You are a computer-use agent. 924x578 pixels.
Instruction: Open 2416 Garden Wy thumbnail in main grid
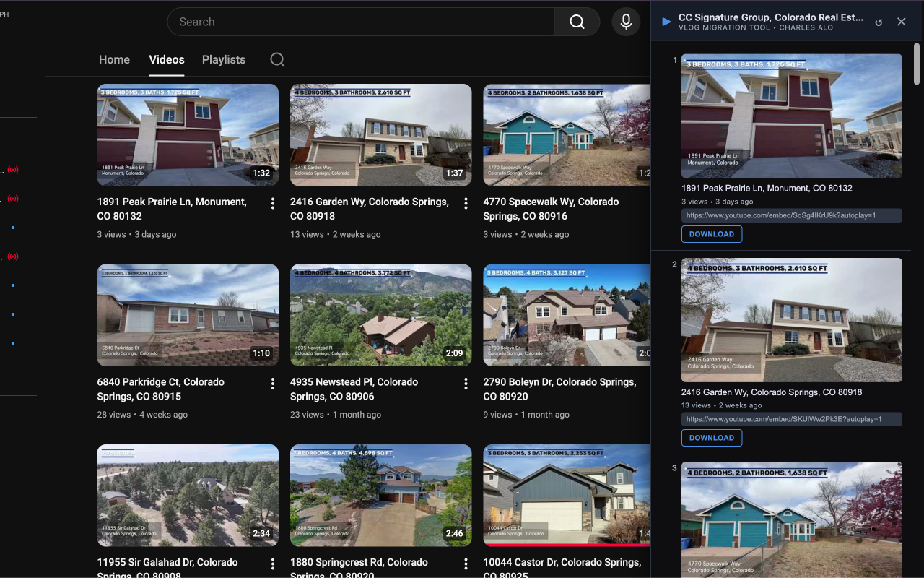pyautogui.click(x=381, y=135)
